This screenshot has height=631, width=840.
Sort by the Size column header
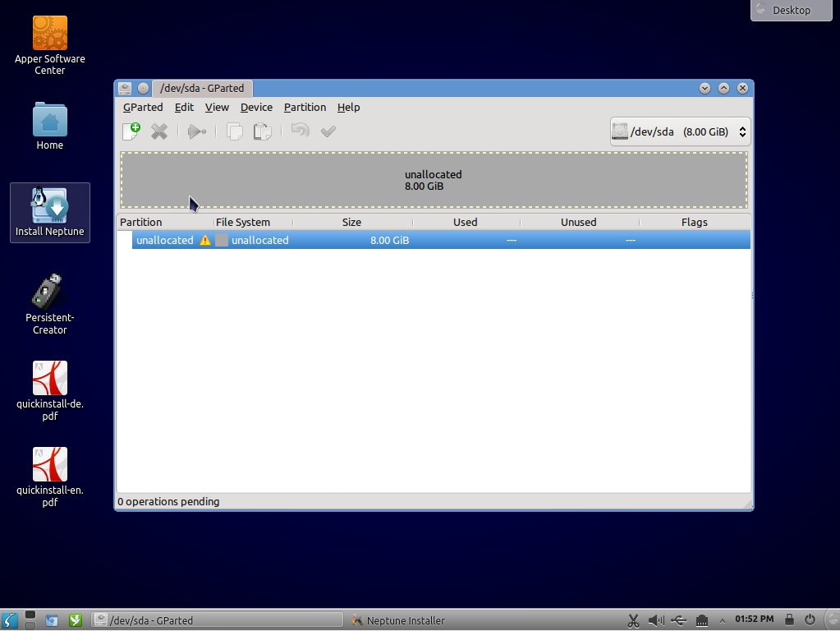coord(352,222)
